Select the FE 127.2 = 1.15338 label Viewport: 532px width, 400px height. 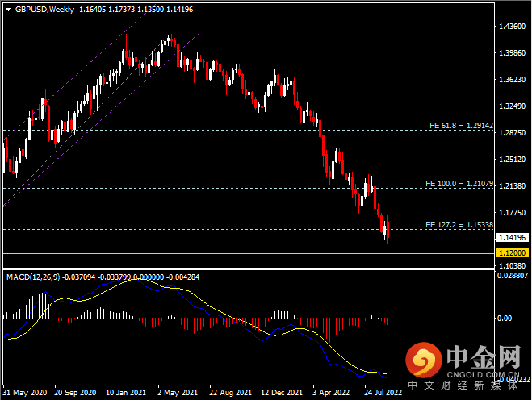pos(459,225)
